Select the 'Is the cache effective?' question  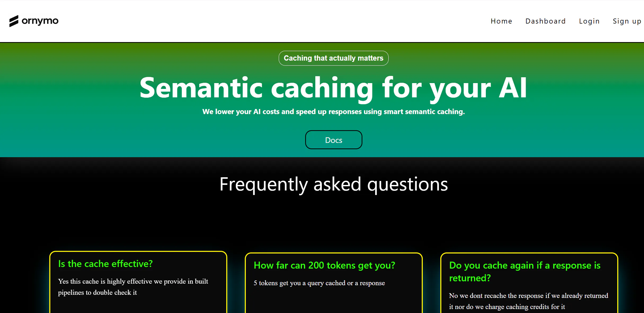105,264
